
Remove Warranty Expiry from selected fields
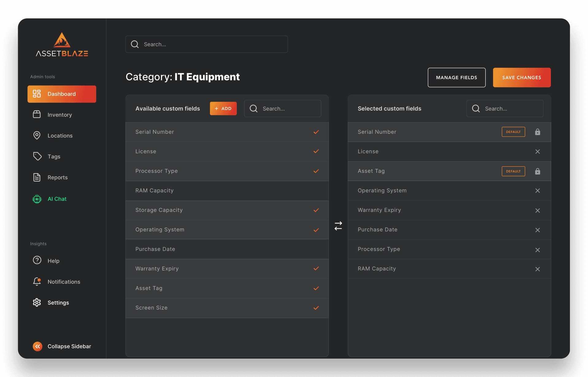pos(537,211)
